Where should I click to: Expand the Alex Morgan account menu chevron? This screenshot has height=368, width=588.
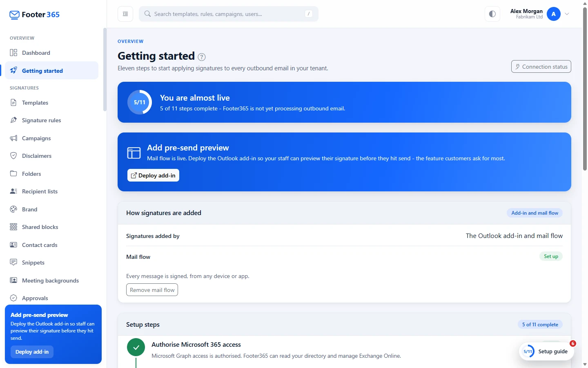(x=567, y=14)
